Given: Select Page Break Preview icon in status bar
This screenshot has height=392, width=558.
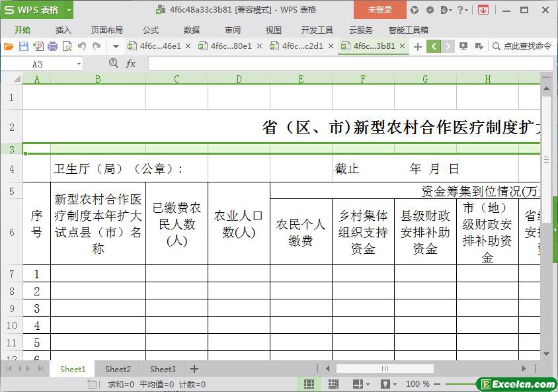Looking at the screenshot, I should tap(333, 384).
